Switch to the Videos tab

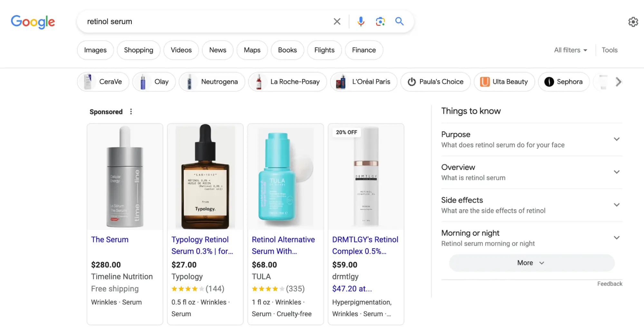click(x=181, y=50)
